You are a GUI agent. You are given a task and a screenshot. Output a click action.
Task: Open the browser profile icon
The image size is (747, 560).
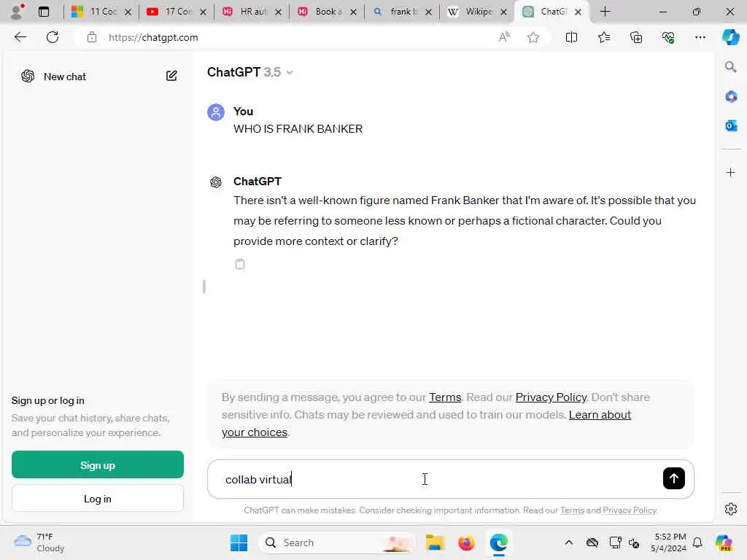[18, 12]
